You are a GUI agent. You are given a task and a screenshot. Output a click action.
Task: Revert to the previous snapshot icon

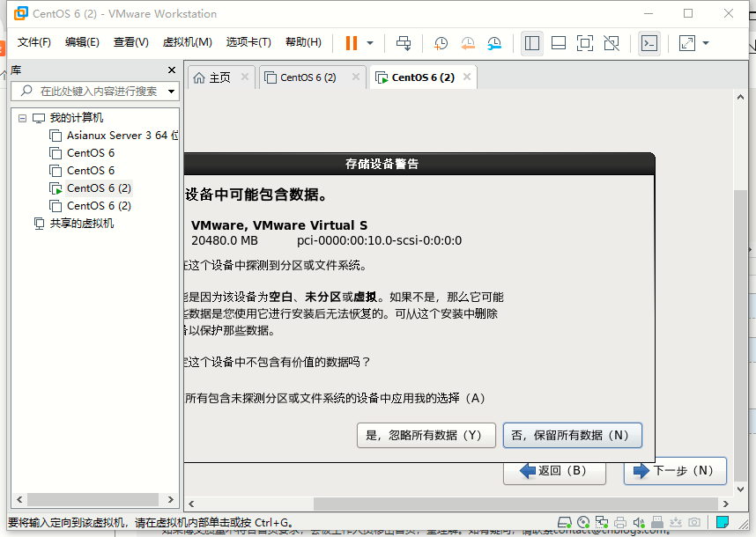coord(467,43)
